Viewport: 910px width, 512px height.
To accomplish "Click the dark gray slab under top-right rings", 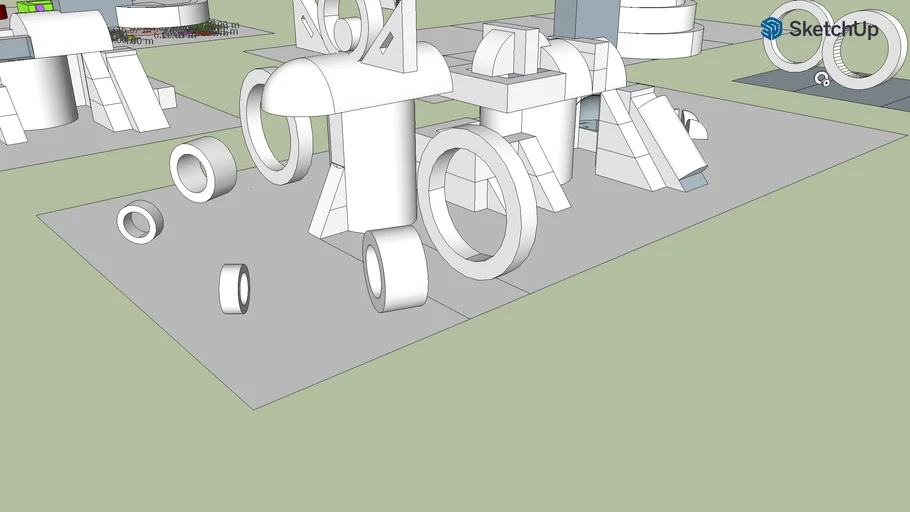I will click(770, 80).
